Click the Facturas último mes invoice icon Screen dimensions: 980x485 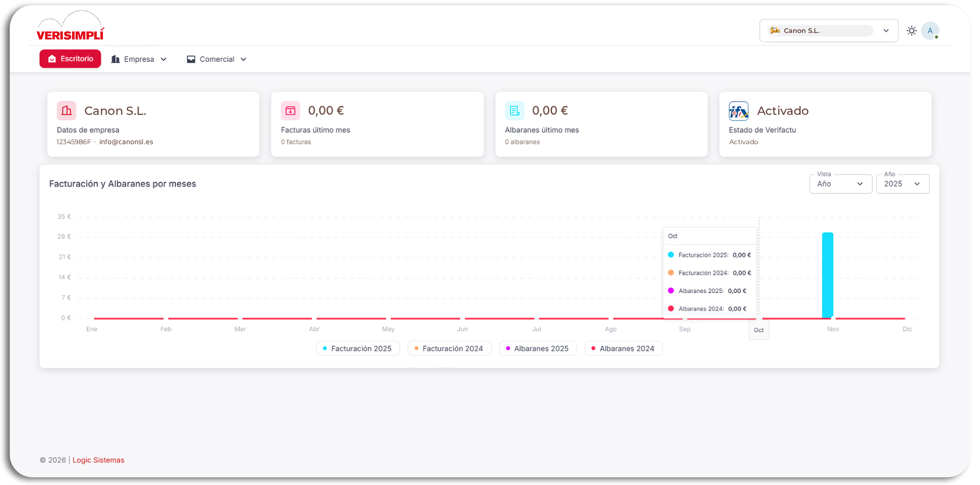pos(290,111)
